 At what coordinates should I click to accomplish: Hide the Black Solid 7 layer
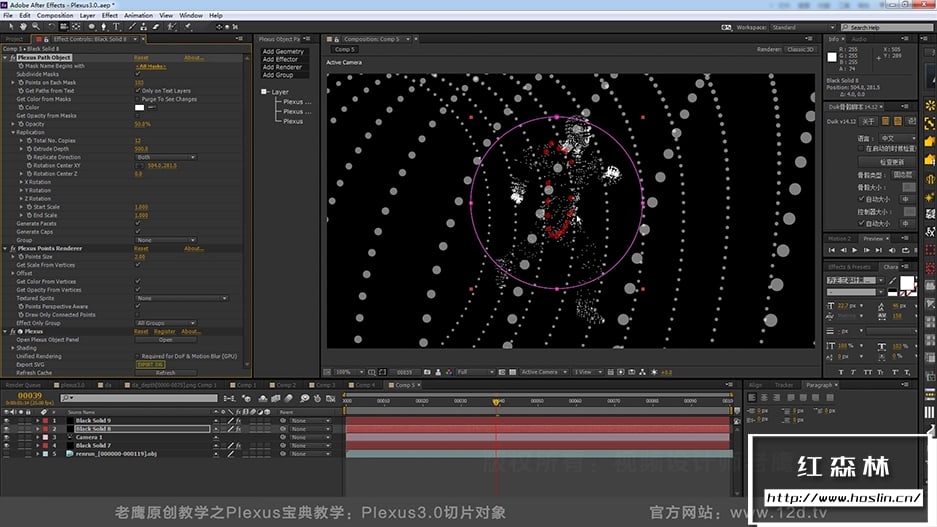7,446
